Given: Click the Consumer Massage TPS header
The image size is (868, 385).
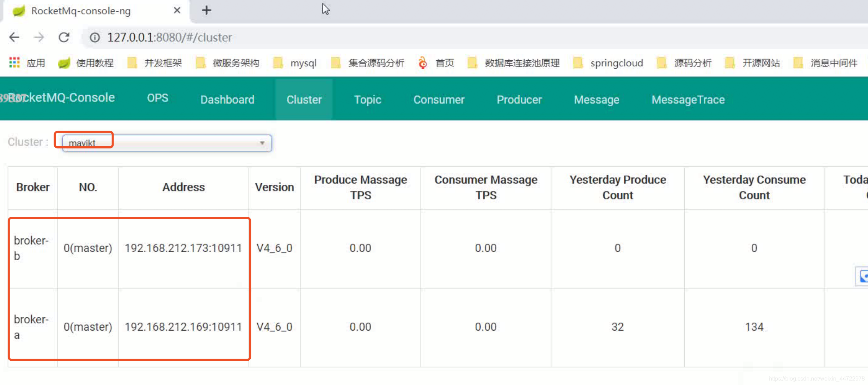Looking at the screenshot, I should pyautogui.click(x=486, y=187).
